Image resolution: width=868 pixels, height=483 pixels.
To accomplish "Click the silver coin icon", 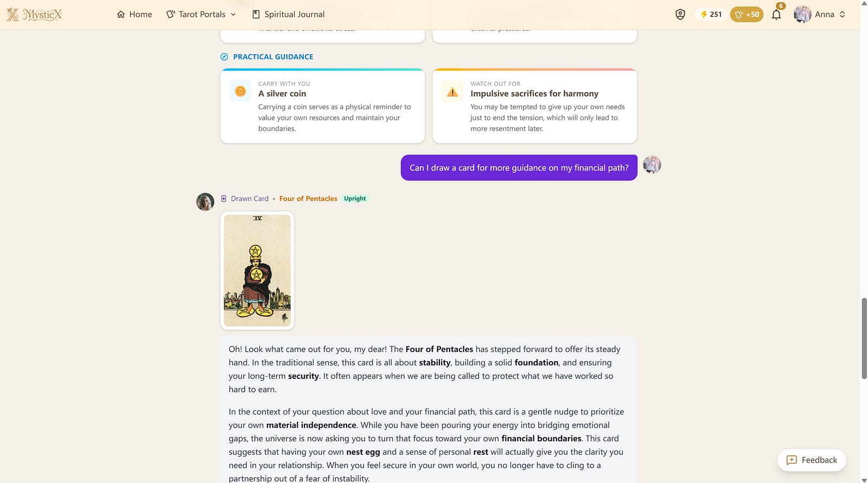I will click(240, 92).
